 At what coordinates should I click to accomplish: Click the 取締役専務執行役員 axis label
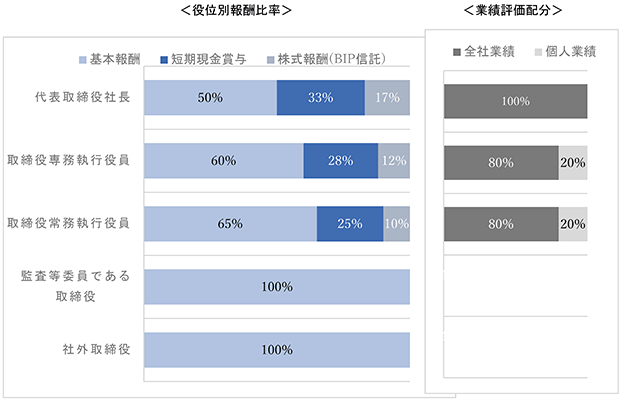[68, 160]
